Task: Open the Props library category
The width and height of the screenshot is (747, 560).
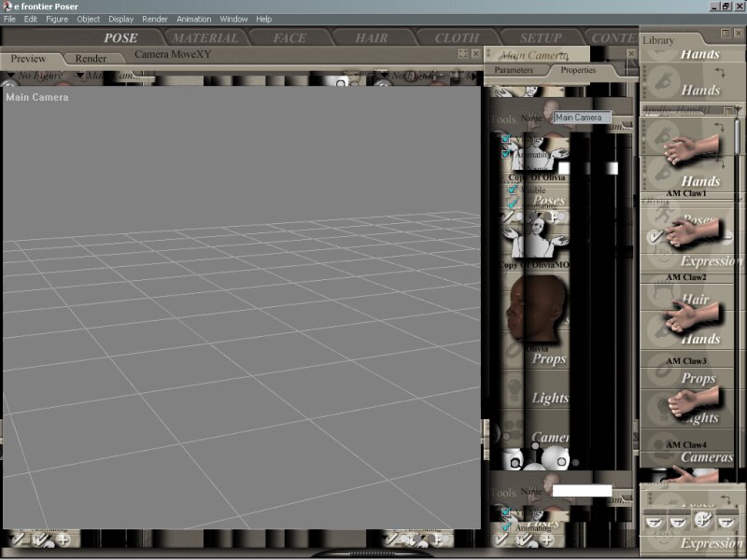Action: click(x=549, y=358)
